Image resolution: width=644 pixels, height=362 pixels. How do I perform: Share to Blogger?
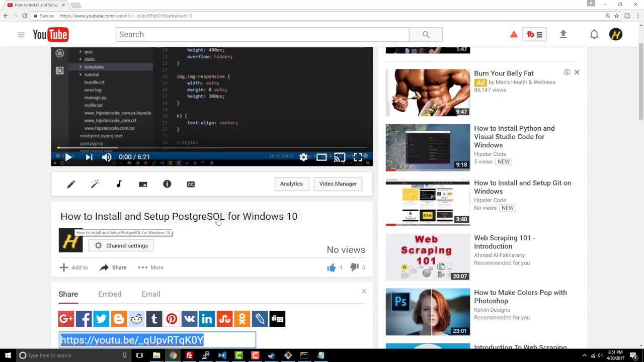pyautogui.click(x=119, y=319)
